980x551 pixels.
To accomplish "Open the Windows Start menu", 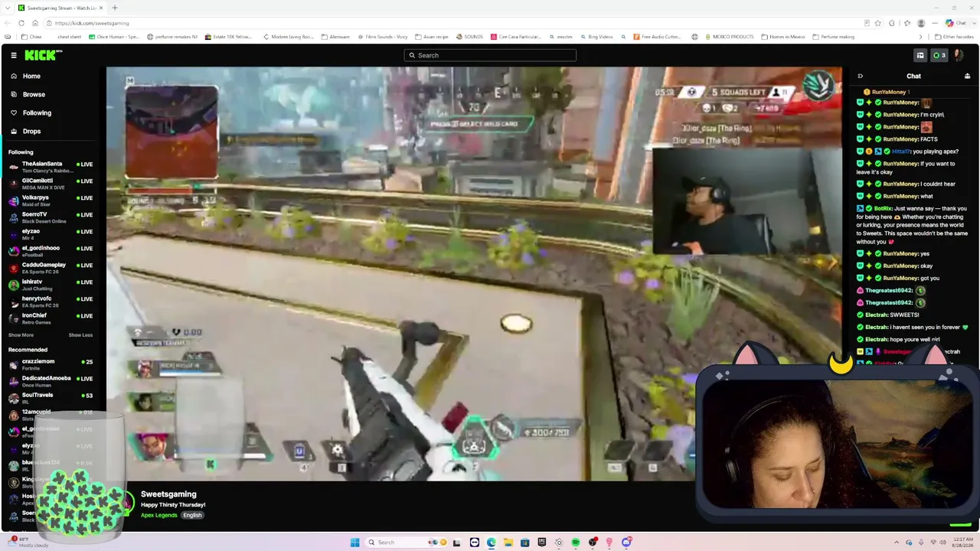I will (x=354, y=543).
